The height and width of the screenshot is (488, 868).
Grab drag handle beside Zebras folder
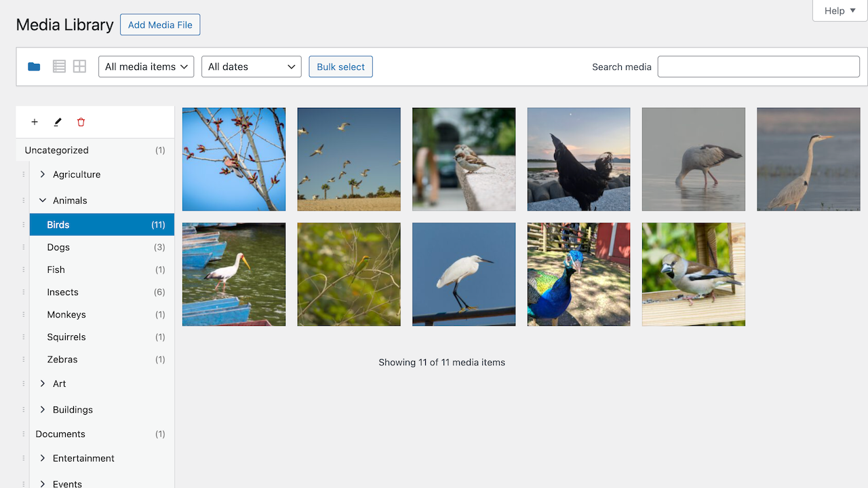(23, 359)
